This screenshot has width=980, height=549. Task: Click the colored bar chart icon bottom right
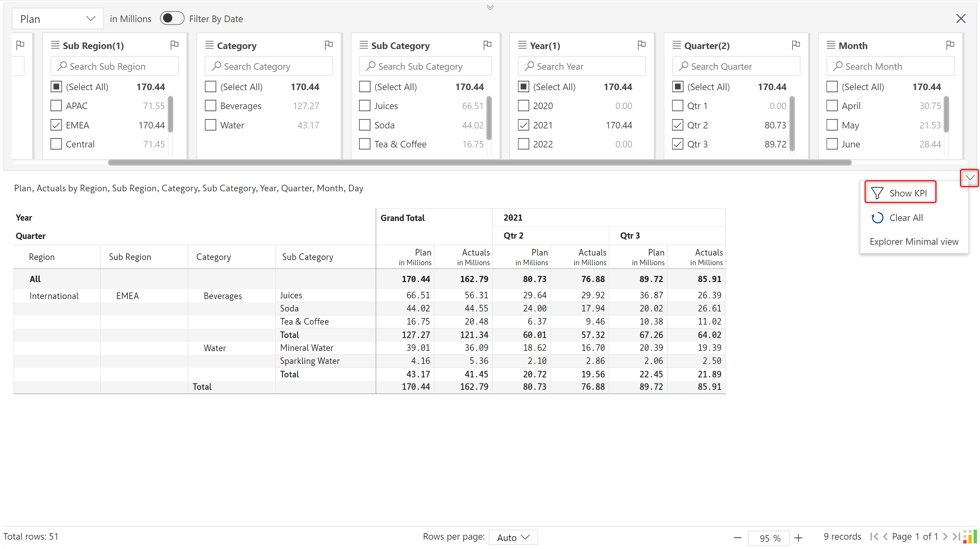click(970, 537)
